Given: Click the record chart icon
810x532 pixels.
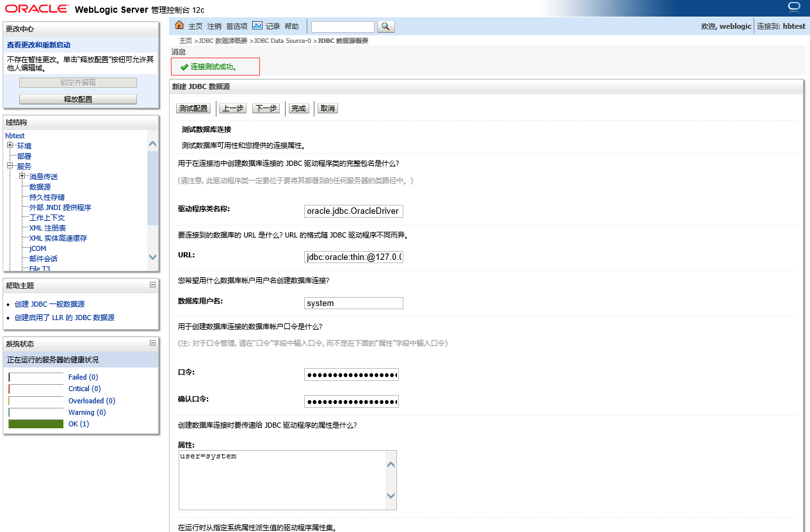Looking at the screenshot, I should (x=257, y=26).
